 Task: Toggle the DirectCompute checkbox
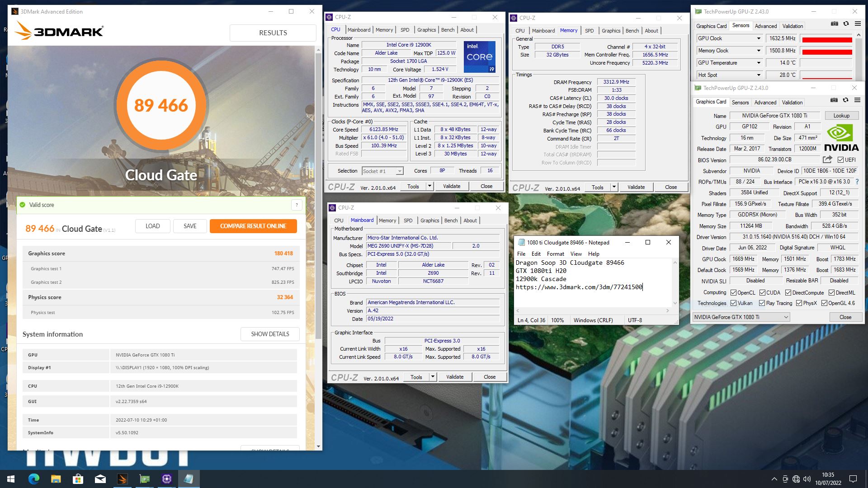(788, 293)
